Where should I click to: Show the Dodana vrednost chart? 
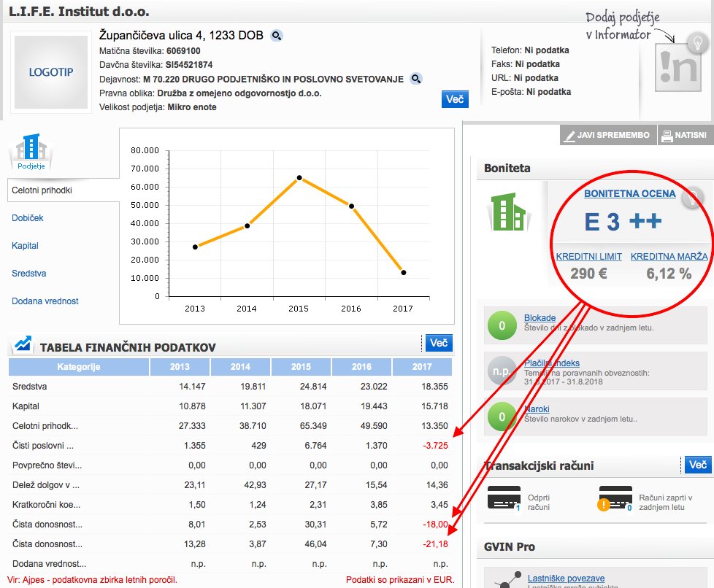(x=45, y=301)
